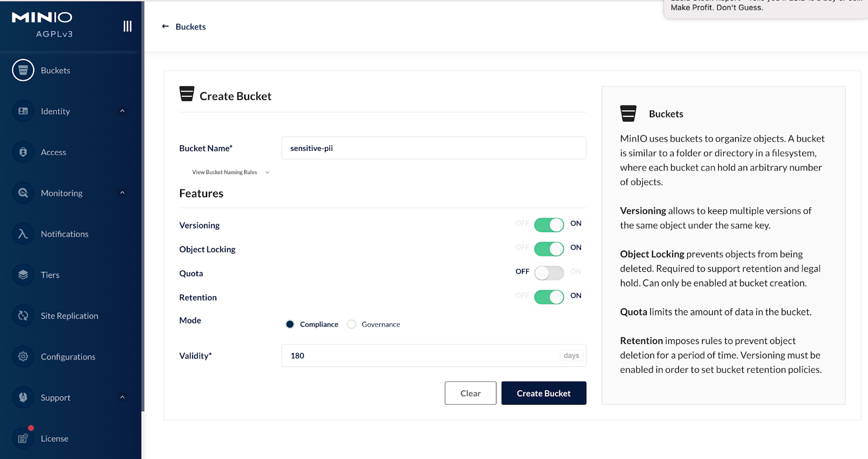This screenshot has height=459, width=868.
Task: Select Governance retention mode
Action: 352,324
